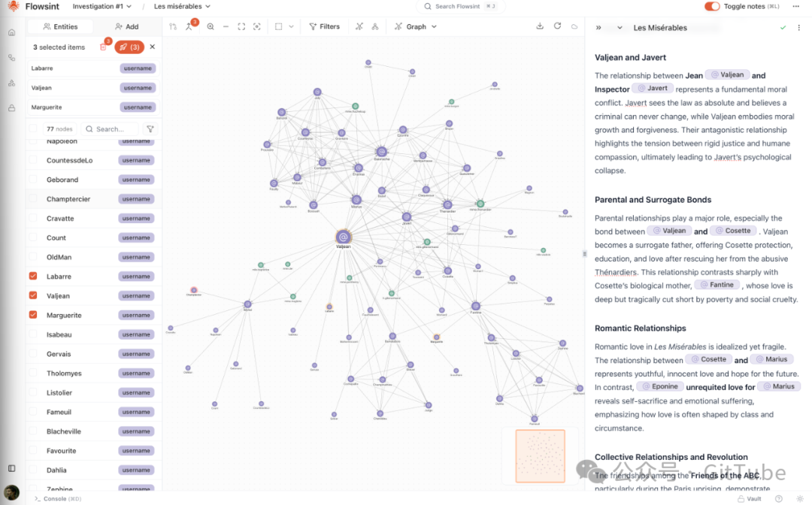Viewport: 812px width, 505px height.
Task: Apply the hierarchy layout icon
Action: point(375,26)
